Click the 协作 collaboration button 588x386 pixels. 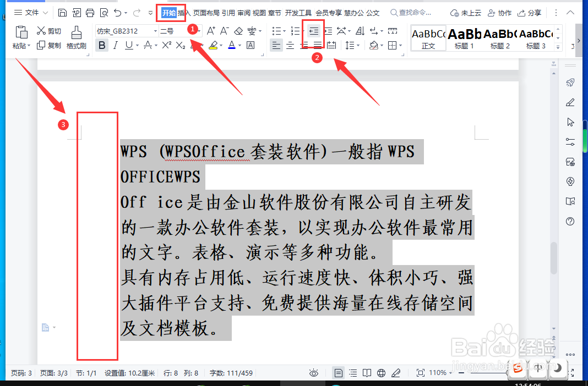click(499, 13)
